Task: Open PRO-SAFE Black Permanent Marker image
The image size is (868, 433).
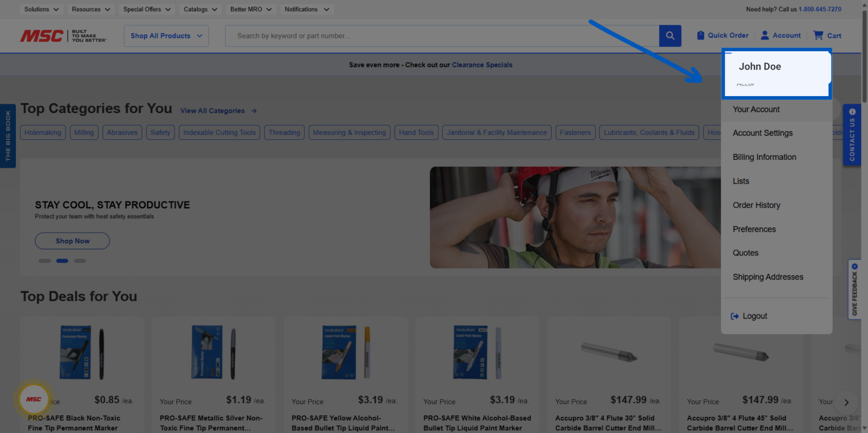Action: 82,352
